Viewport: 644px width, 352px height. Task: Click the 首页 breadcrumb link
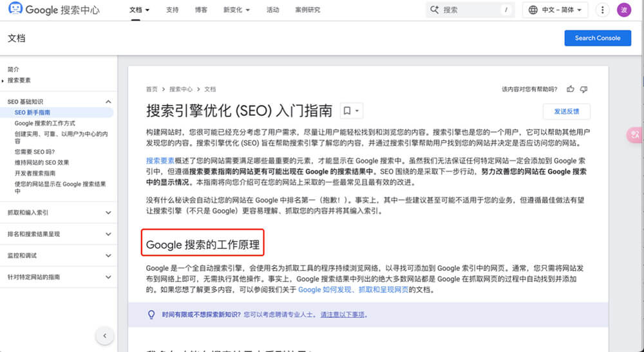(151, 89)
